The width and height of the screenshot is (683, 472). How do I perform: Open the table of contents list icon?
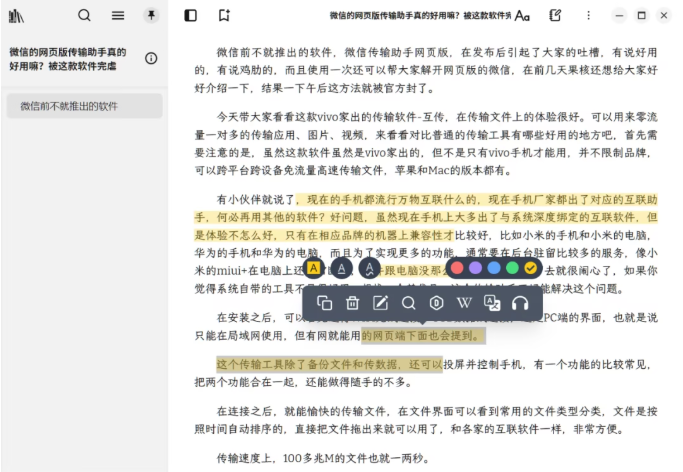tap(118, 16)
